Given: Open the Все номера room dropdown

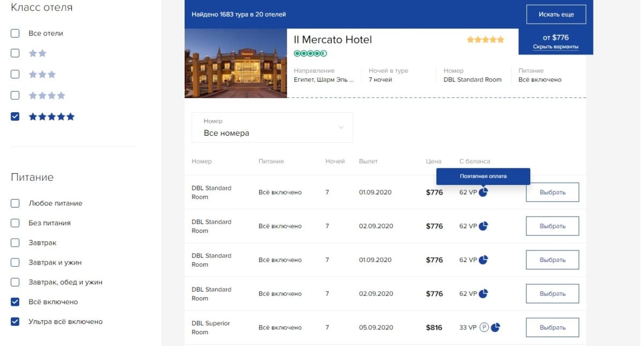Looking at the screenshot, I should pos(272,127).
